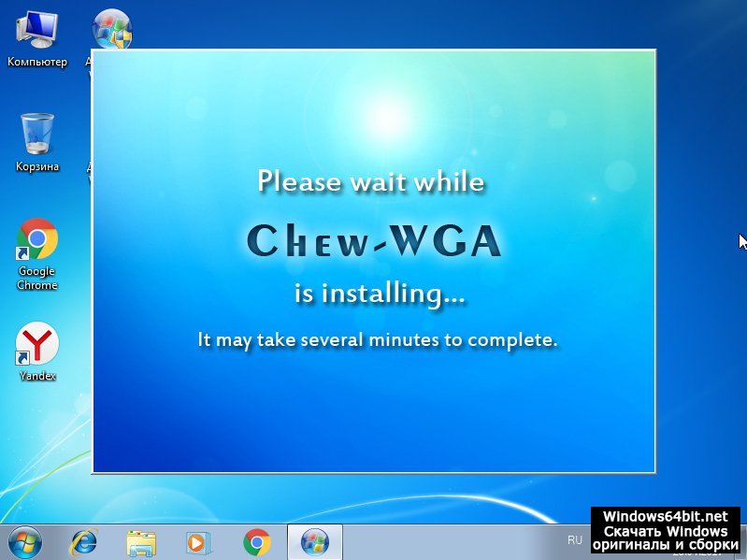Click the "Please wait while" text
This screenshot has width=747, height=560.
[371, 180]
